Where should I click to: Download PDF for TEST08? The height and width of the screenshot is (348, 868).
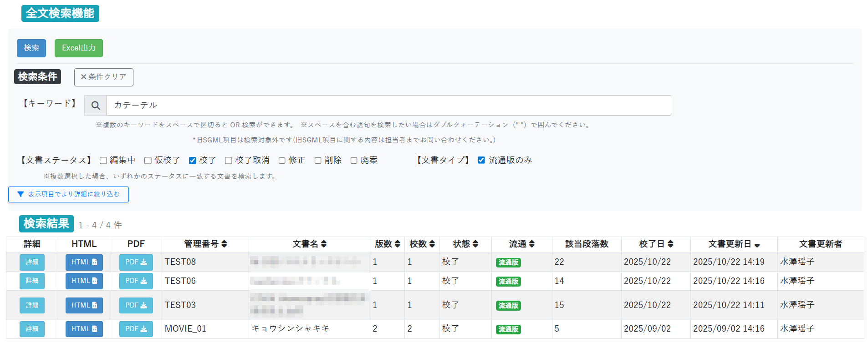pos(136,262)
